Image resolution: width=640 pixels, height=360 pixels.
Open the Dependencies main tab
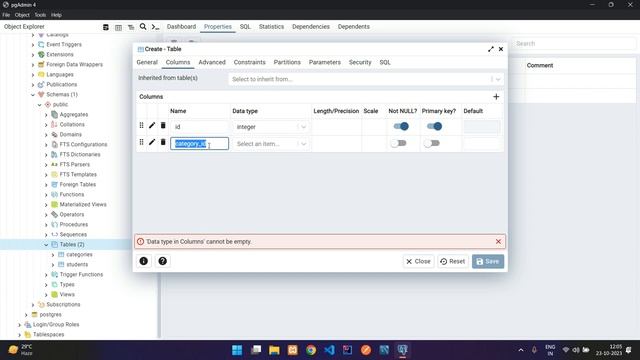[x=311, y=27]
